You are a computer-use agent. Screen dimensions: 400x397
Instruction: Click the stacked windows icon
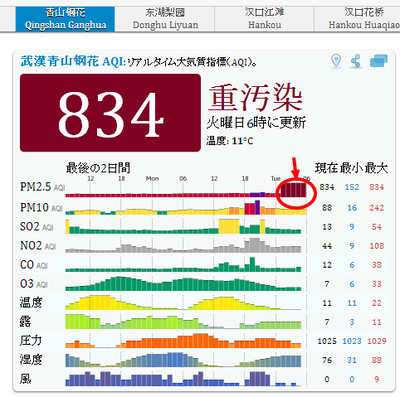click(x=379, y=61)
